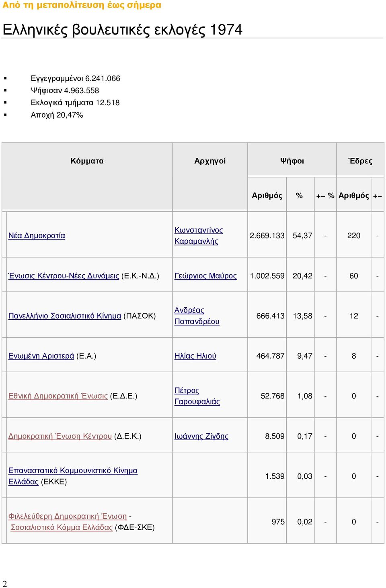Open the Σοσιαλιστικό Κόμμα Ελλάδας link

pos(62,528)
